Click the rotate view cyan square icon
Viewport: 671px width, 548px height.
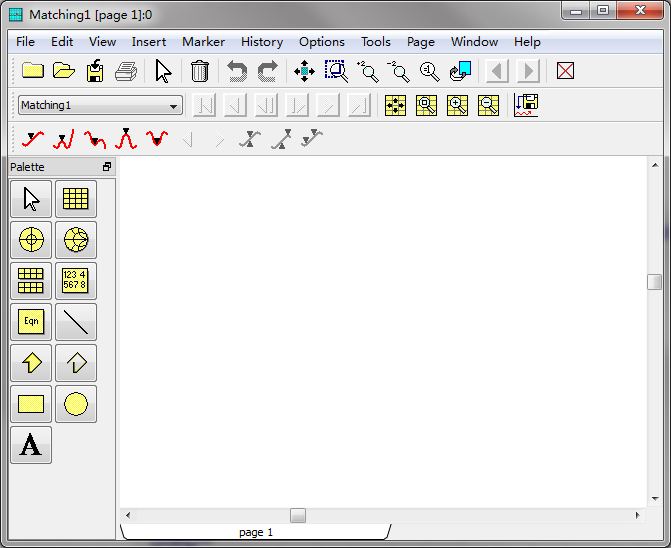tap(460, 71)
